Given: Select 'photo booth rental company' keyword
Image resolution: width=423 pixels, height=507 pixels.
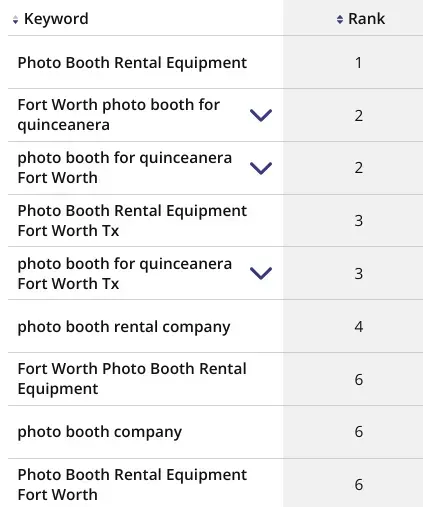Looking at the screenshot, I should (x=124, y=327).
